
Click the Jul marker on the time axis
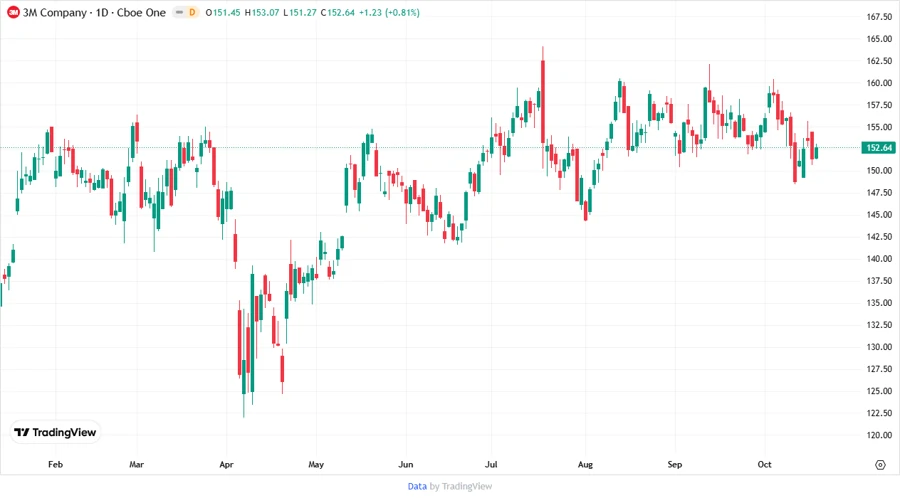pos(491,465)
